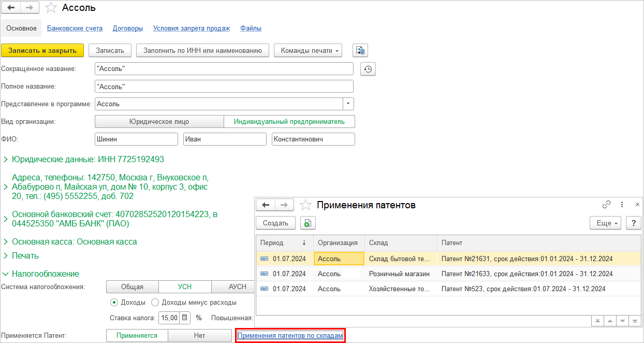
Task: Click the Склад column header
Action: (x=401, y=242)
